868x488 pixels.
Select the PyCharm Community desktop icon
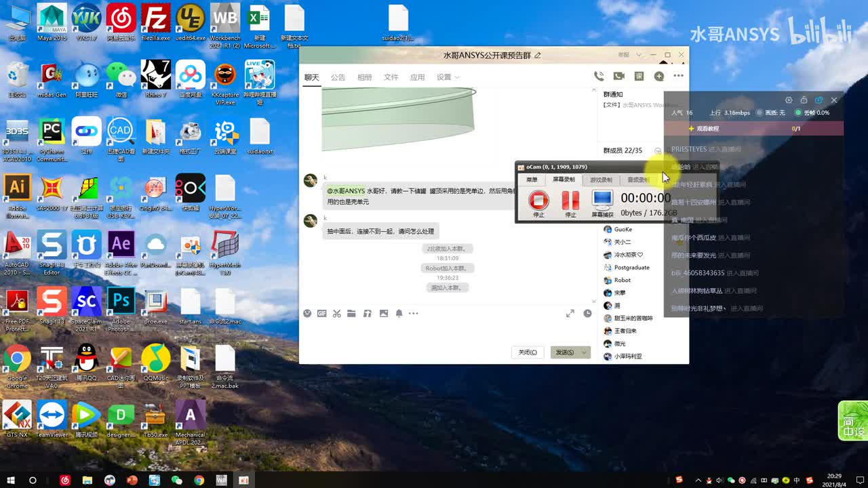[x=52, y=140]
